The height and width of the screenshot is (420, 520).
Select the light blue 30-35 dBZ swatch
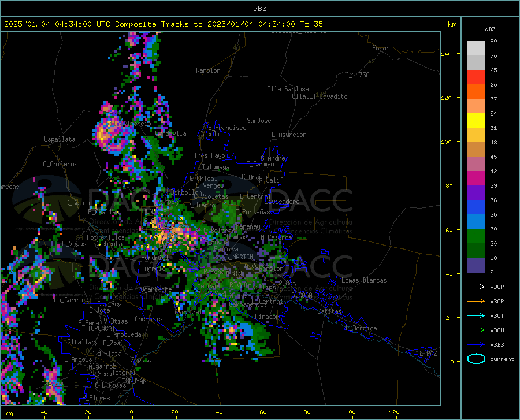click(476, 222)
